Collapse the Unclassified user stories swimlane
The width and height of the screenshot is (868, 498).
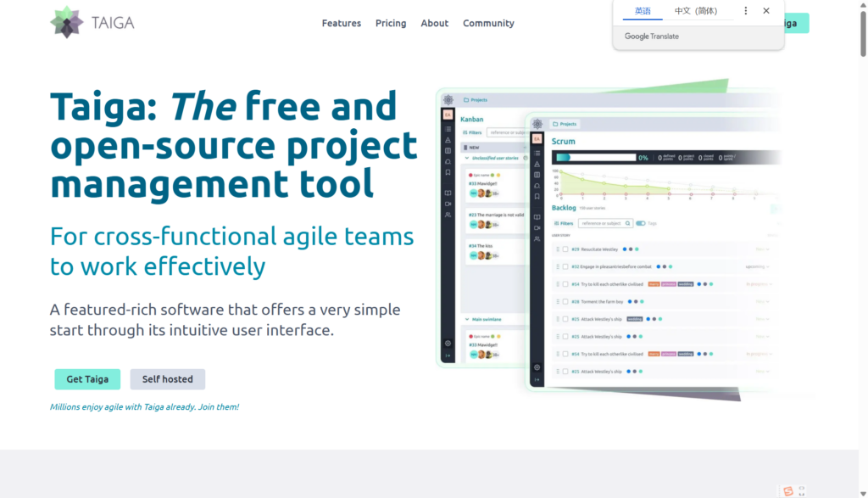465,159
